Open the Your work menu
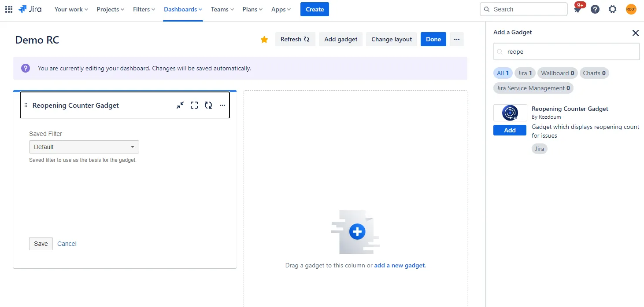Screen dimensions: 644x307 [x=71, y=9]
